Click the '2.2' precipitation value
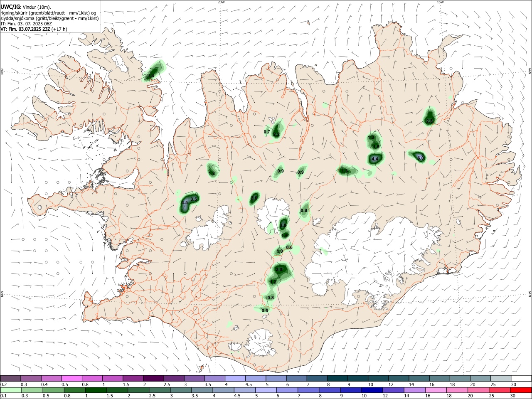 [x=276, y=135]
